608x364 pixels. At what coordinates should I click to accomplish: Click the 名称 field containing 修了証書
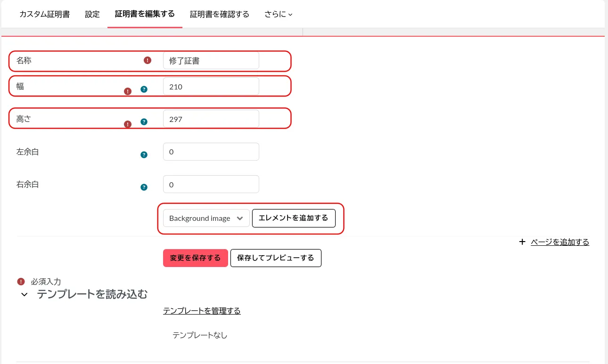[x=211, y=61]
